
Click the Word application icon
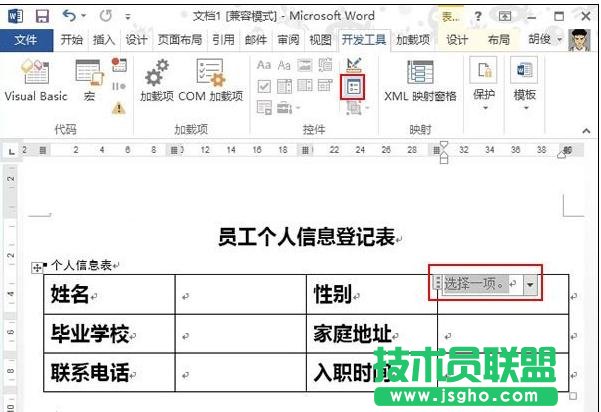(x=15, y=16)
